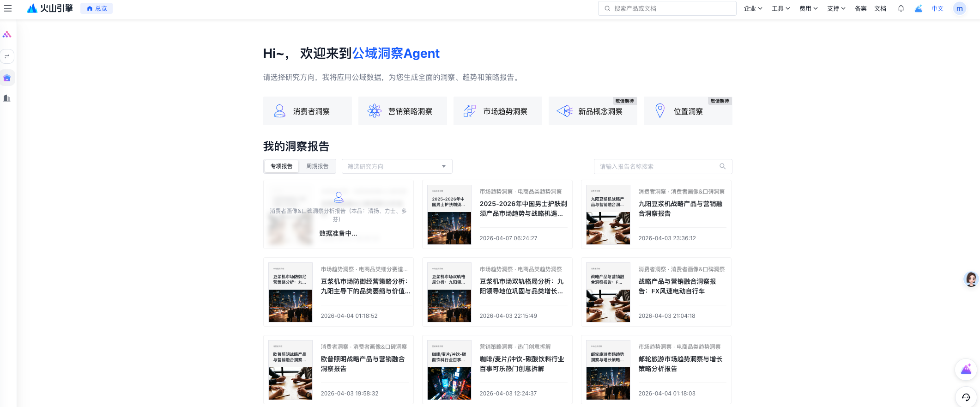
Task: Expand the 企业 menu in top bar
Action: coord(753,8)
